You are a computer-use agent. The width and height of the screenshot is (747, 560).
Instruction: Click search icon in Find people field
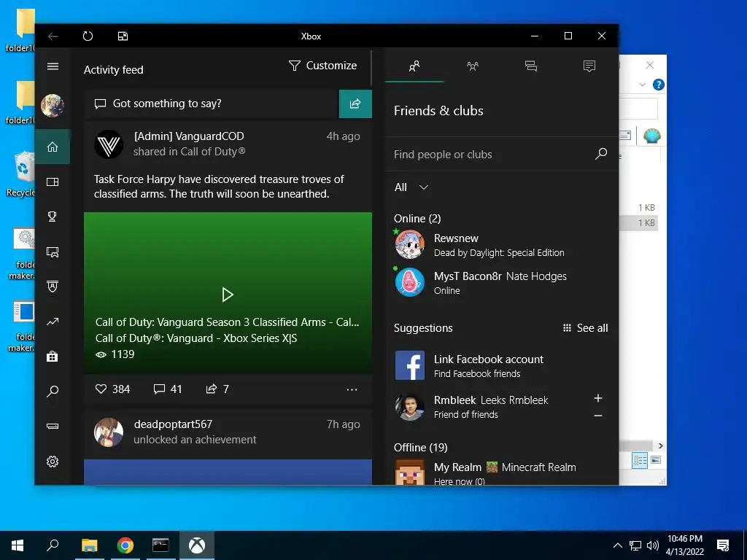(x=601, y=153)
